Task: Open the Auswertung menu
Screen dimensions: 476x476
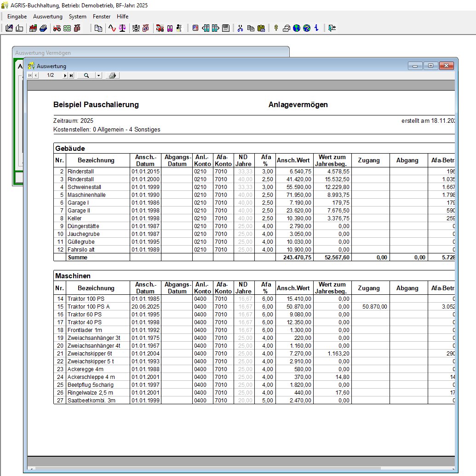Action: point(47,17)
